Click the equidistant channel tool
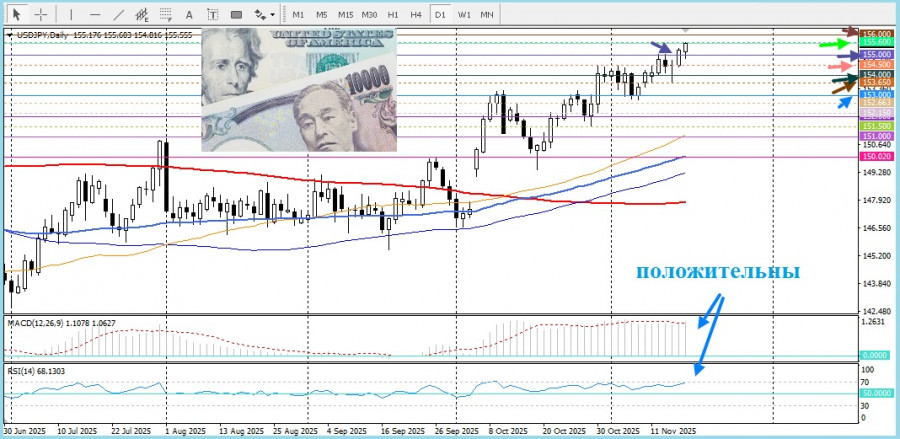Viewport: 900px width, 439px height. click(x=142, y=15)
